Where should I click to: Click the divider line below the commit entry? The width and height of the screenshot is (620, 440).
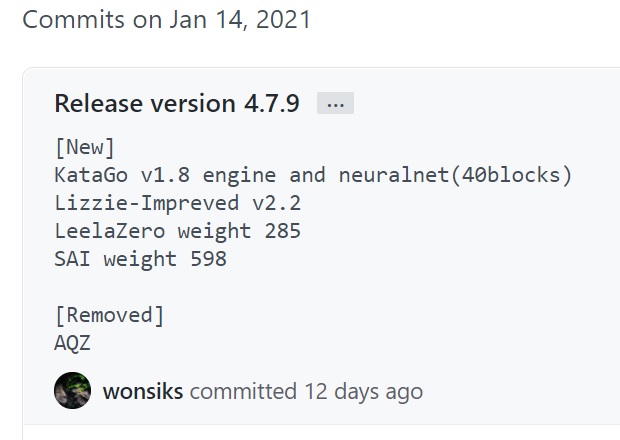point(321,425)
